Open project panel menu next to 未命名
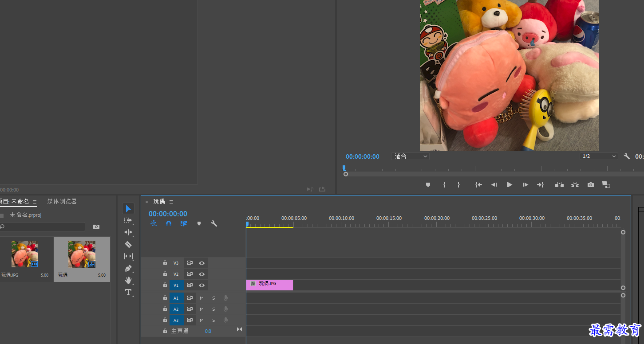Image resolution: width=644 pixels, height=344 pixels. point(35,202)
